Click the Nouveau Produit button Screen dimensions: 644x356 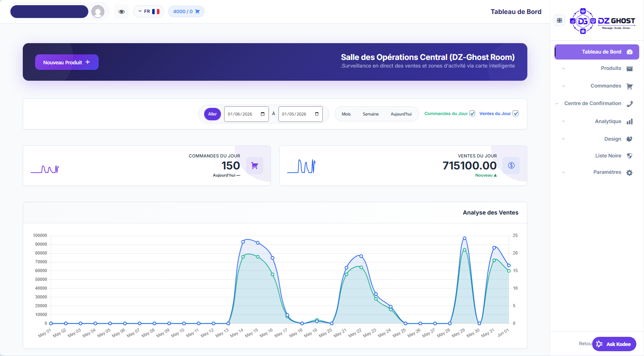click(67, 62)
